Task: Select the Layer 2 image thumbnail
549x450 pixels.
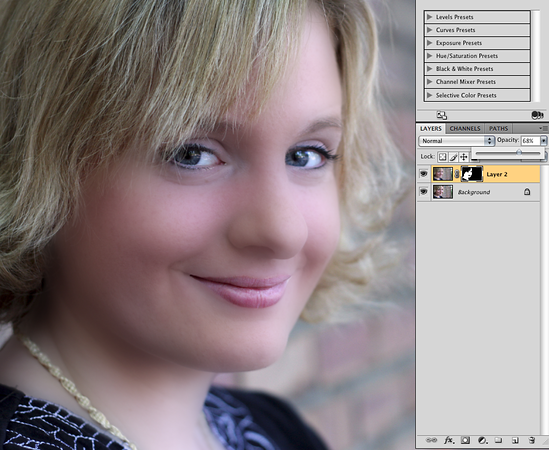Action: point(443,174)
